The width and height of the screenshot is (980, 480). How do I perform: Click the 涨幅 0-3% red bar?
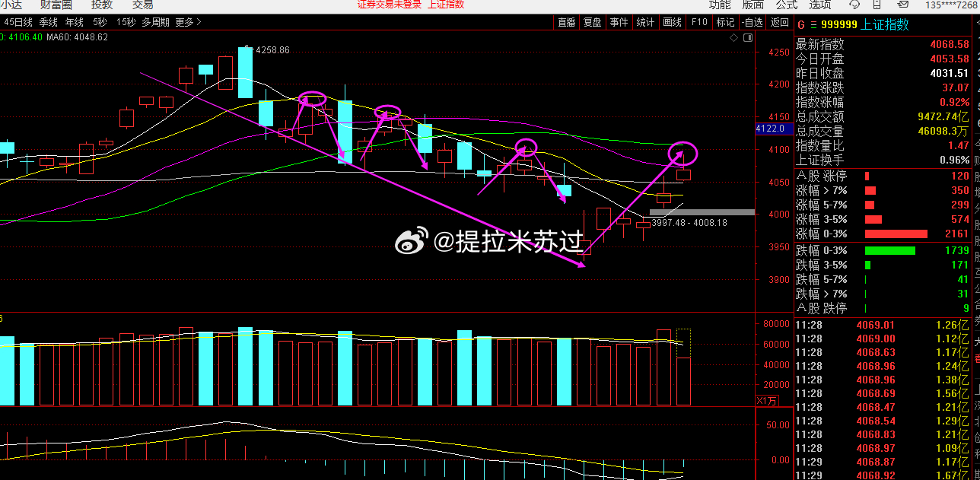896,234
